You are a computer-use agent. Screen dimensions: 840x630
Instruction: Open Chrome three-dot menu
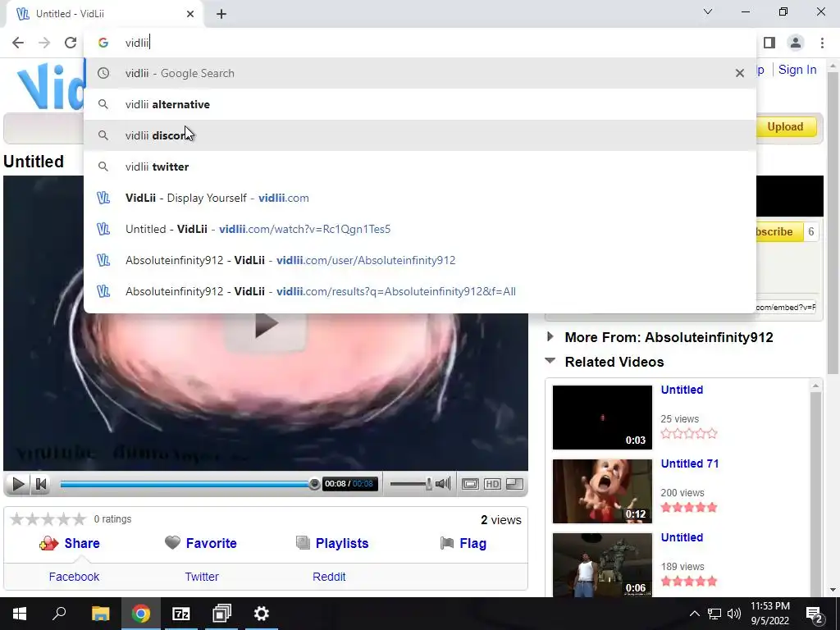click(822, 43)
